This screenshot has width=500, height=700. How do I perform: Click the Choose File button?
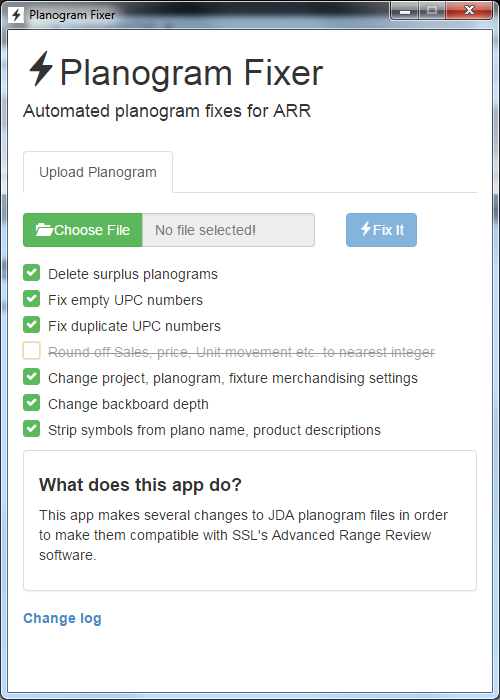click(83, 230)
